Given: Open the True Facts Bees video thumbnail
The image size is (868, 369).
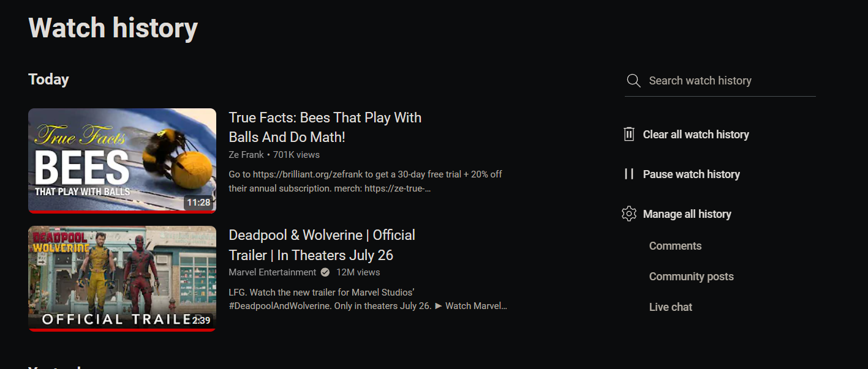Looking at the screenshot, I should tap(122, 161).
